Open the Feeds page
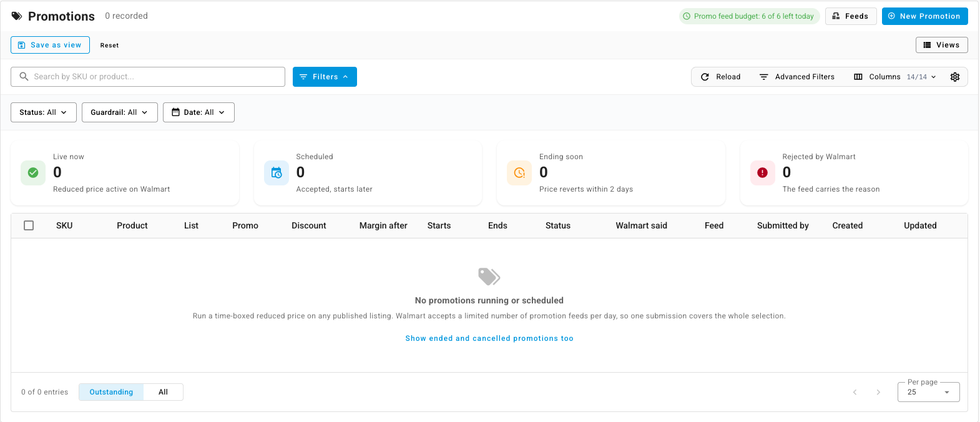Image resolution: width=980 pixels, height=422 pixels. pos(851,16)
